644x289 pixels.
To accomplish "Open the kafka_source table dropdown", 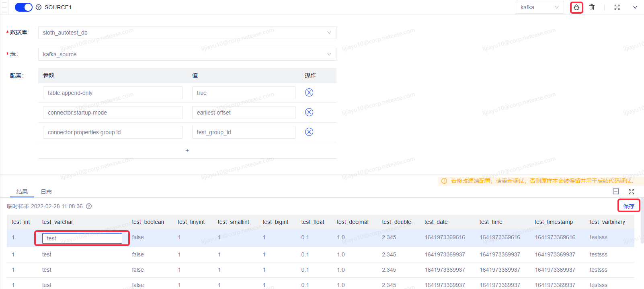I will point(187,54).
